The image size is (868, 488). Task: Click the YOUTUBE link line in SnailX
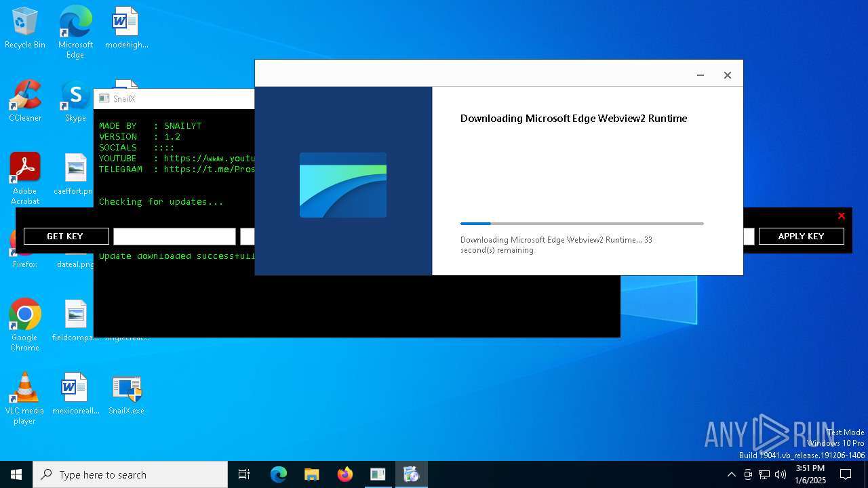pyautogui.click(x=177, y=158)
